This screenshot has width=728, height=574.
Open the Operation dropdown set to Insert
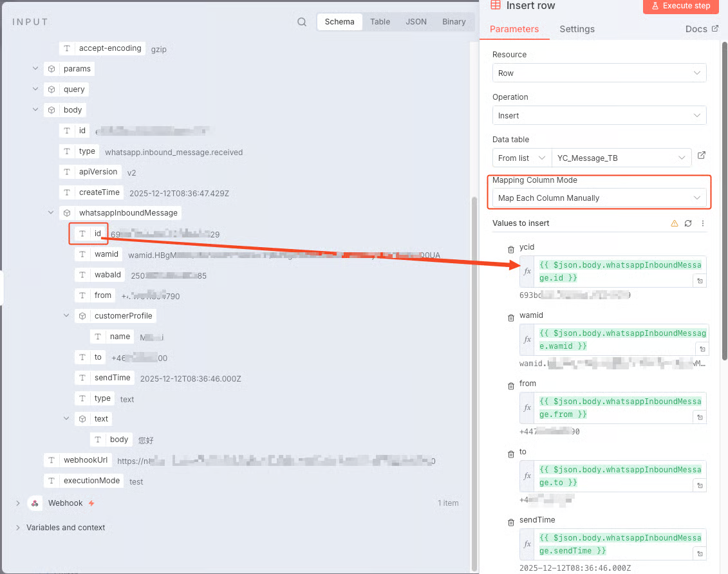point(599,116)
